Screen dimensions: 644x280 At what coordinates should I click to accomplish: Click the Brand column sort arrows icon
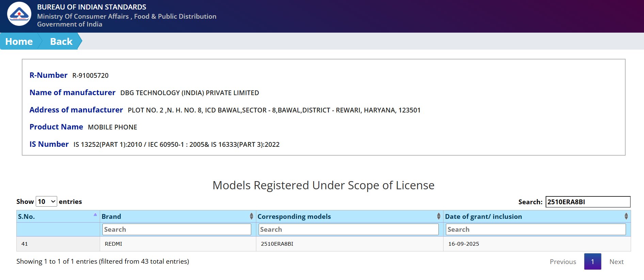click(251, 216)
